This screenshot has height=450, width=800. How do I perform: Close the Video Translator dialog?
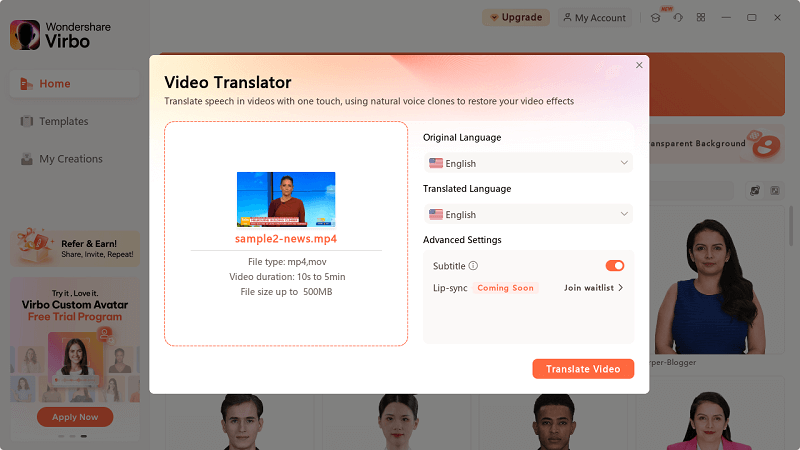(x=639, y=65)
